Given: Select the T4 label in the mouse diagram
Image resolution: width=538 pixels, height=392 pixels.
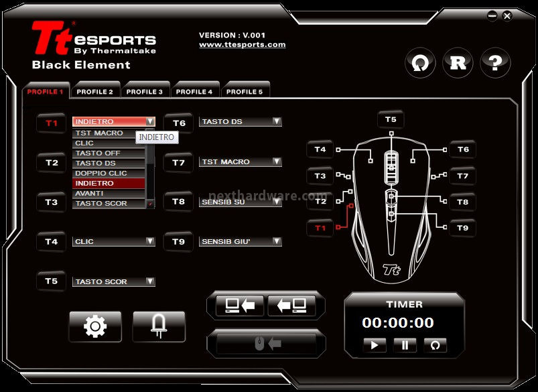Looking at the screenshot, I should [x=320, y=149].
